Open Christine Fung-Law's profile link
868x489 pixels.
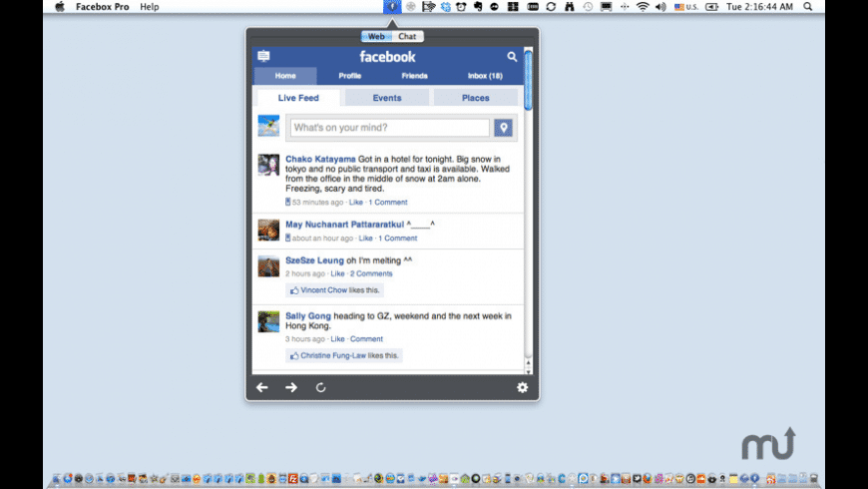333,355
